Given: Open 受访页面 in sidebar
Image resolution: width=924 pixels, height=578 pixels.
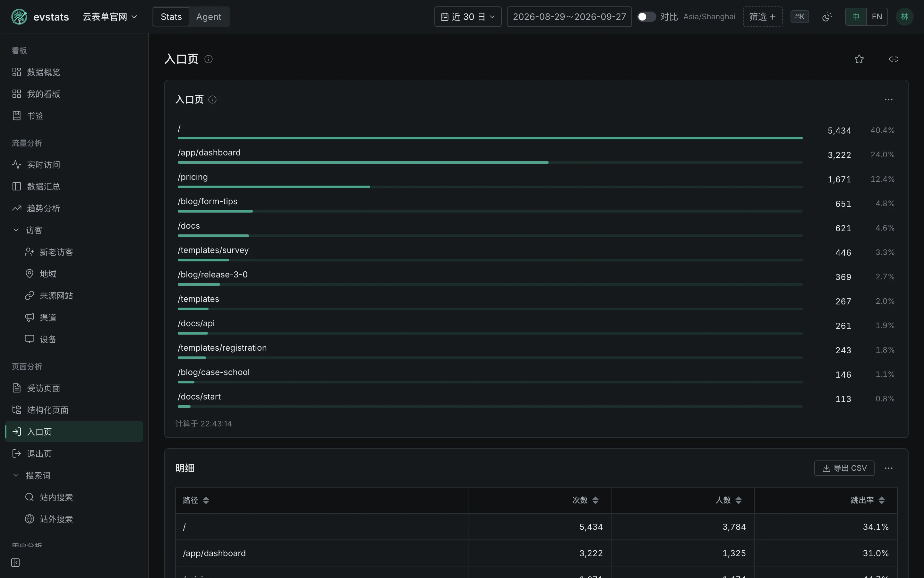Looking at the screenshot, I should [x=74, y=389].
